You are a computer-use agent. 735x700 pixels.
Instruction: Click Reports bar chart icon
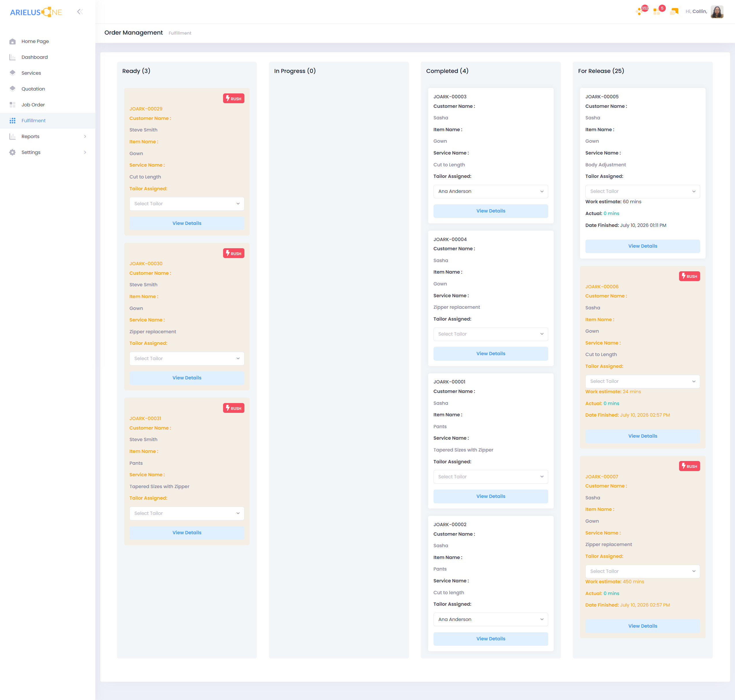[x=12, y=136]
